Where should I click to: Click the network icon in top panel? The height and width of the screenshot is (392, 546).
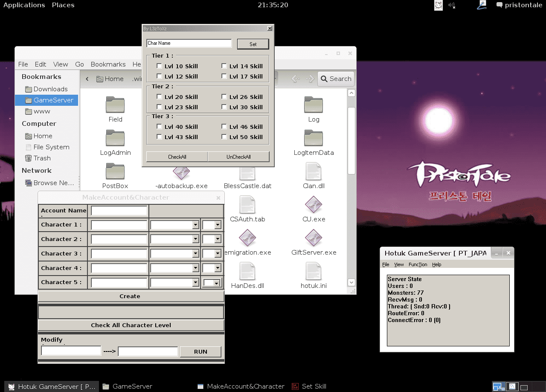coord(482,5)
